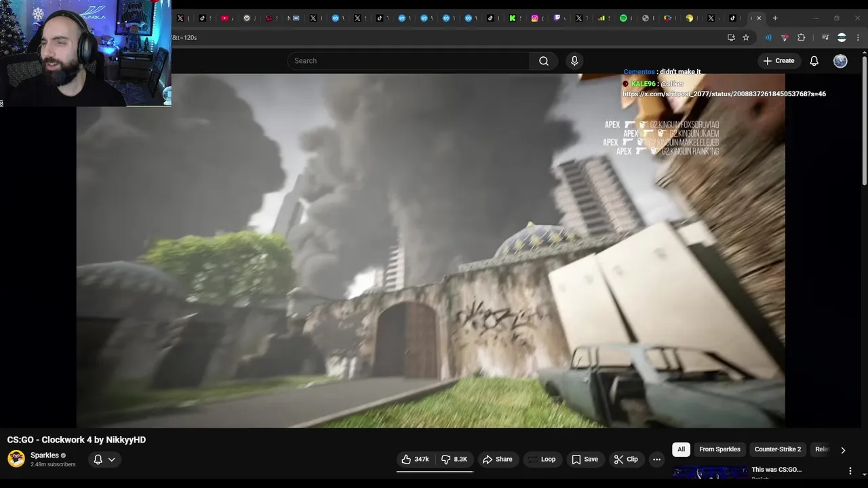Open the Chrome extensions puzzle icon

(801, 37)
